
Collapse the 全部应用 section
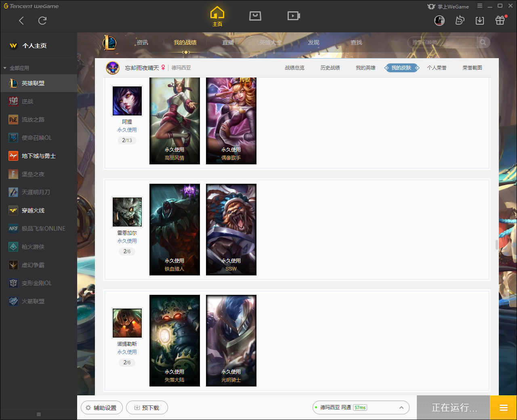pos(5,68)
